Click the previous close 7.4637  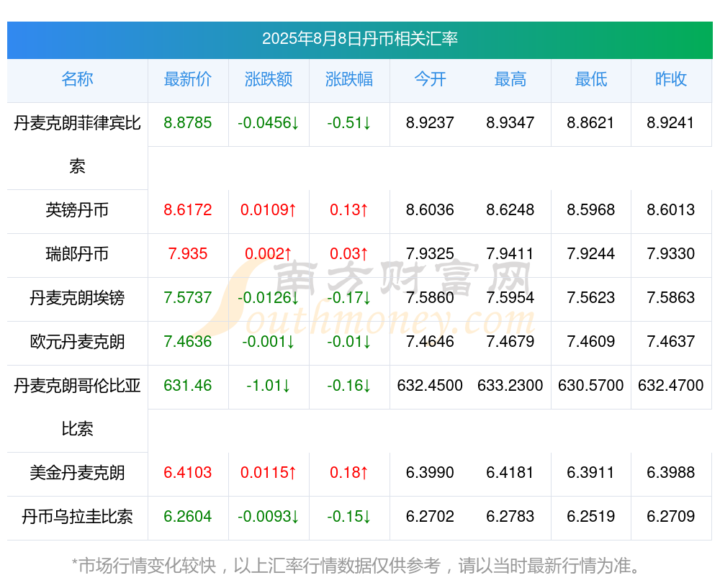(671, 342)
